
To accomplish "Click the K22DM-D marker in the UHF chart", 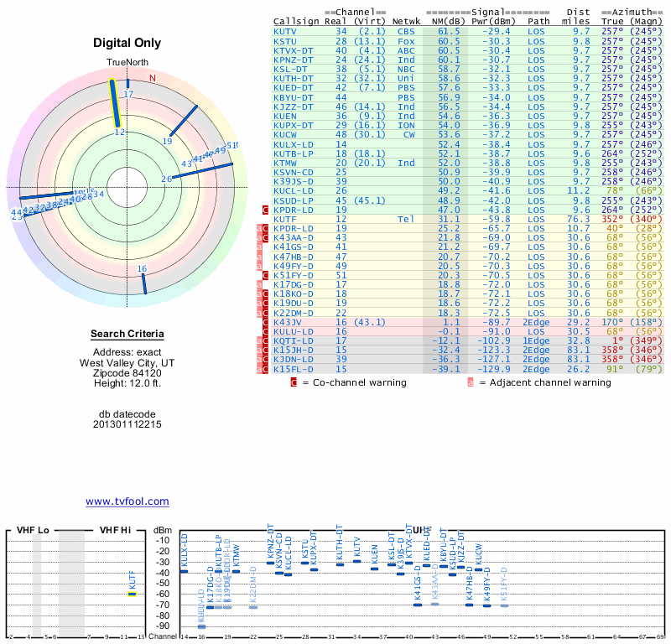I will (x=253, y=608).
